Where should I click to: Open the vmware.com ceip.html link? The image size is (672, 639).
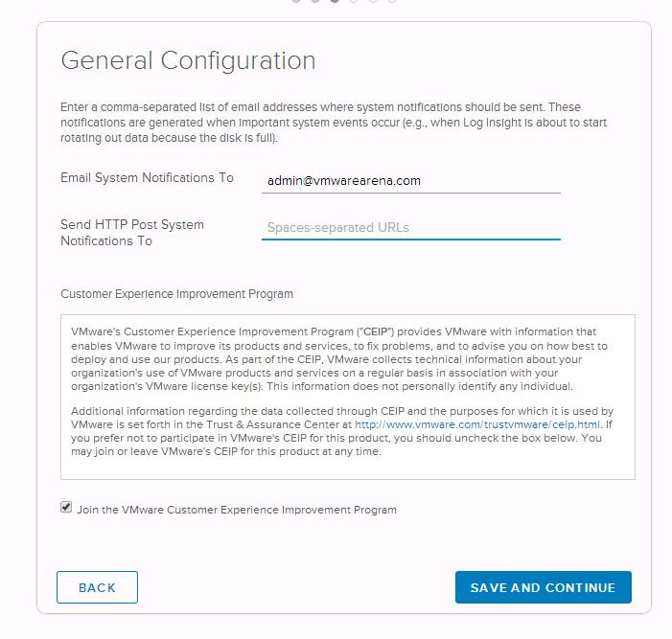click(476, 424)
